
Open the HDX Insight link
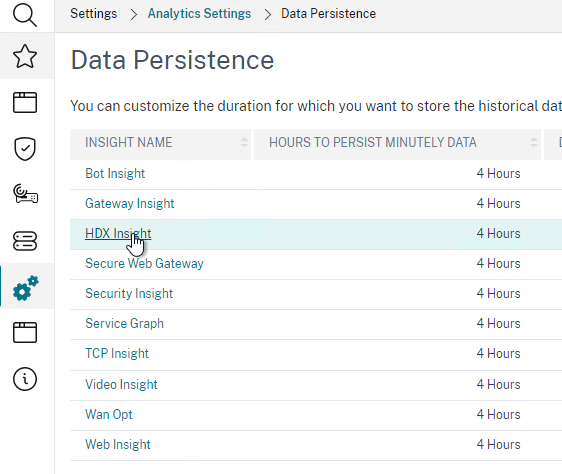118,233
